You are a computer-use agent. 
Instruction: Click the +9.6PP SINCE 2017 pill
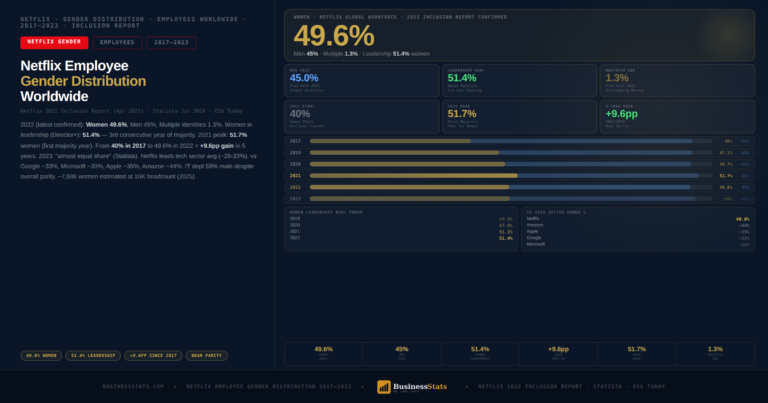pos(153,356)
